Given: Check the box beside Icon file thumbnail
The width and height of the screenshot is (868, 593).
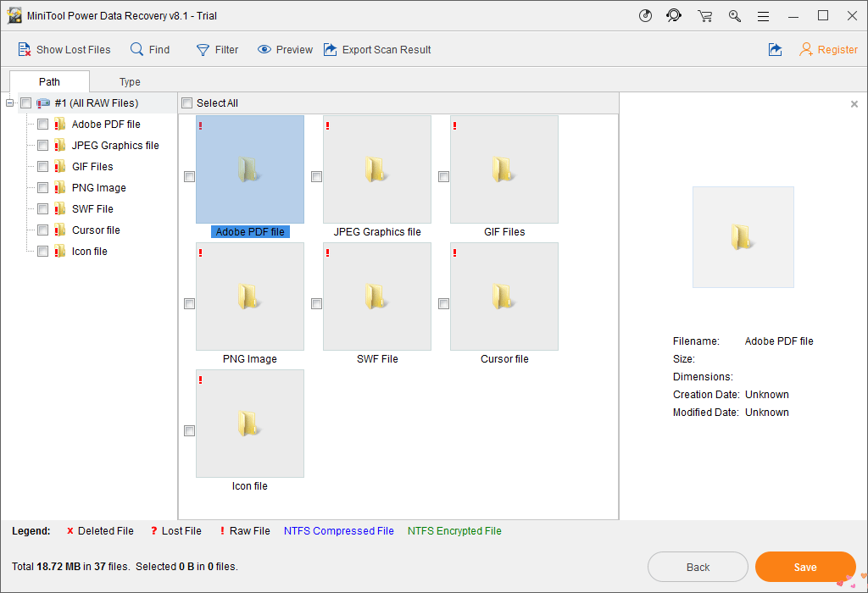Looking at the screenshot, I should (x=189, y=430).
